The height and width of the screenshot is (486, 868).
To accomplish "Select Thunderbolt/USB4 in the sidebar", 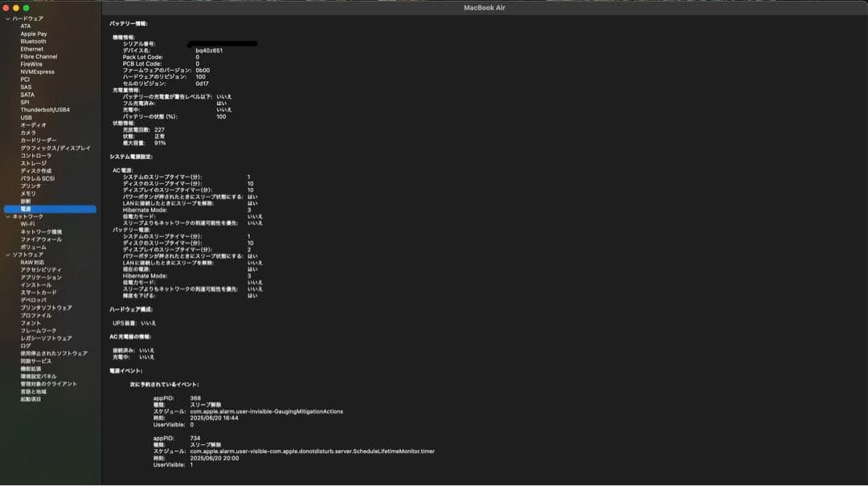I will 45,110.
